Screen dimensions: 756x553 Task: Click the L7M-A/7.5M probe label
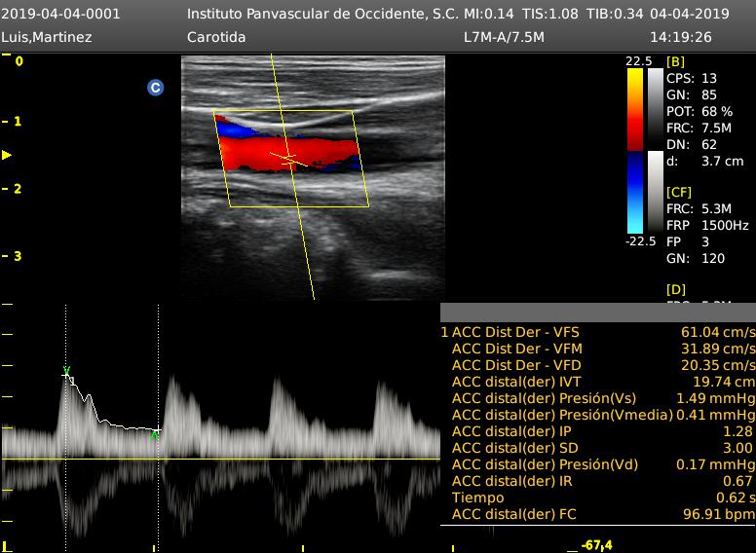(504, 37)
